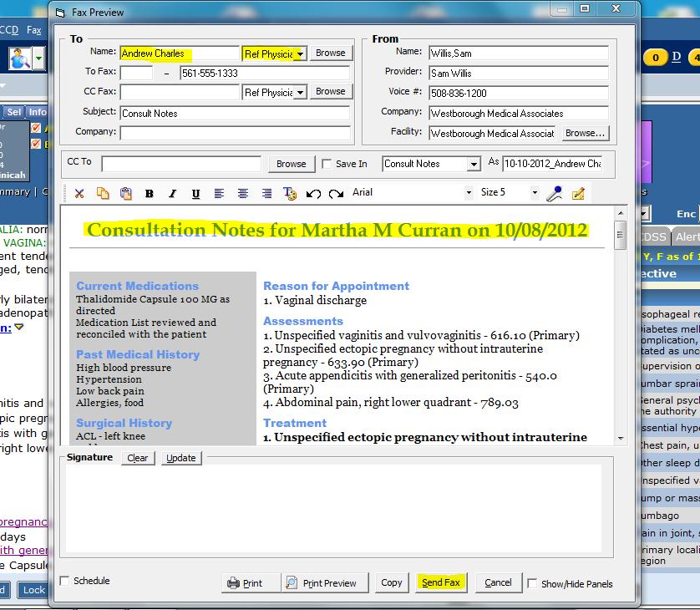700x610 pixels.
Task: Use the Paste icon on the toolbar
Action: click(x=126, y=193)
